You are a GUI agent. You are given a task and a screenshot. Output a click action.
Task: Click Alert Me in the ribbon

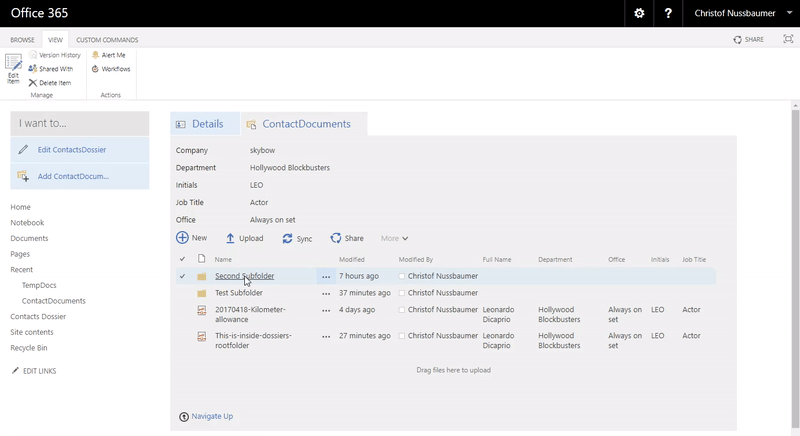pos(108,55)
